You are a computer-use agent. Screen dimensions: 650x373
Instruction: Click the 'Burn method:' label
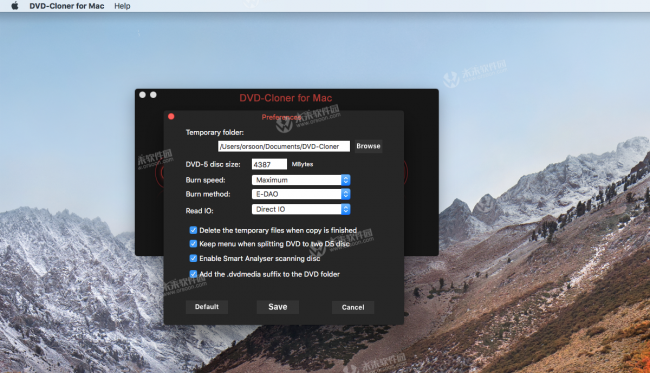208,194
